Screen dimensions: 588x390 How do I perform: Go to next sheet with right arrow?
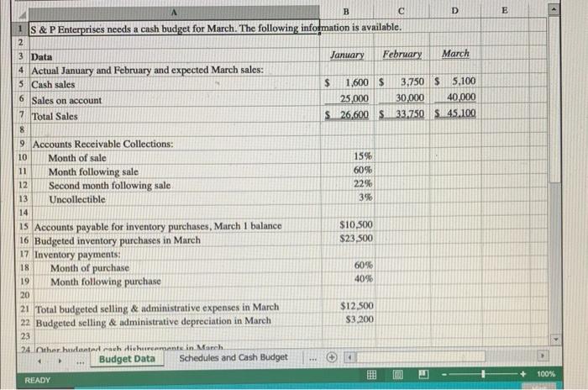click(x=60, y=361)
